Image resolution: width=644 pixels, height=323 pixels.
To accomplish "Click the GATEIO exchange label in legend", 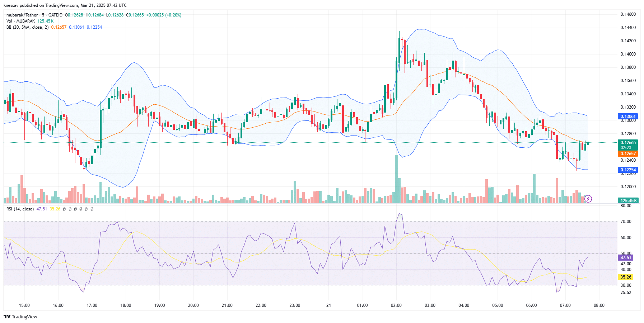I will [x=55, y=15].
